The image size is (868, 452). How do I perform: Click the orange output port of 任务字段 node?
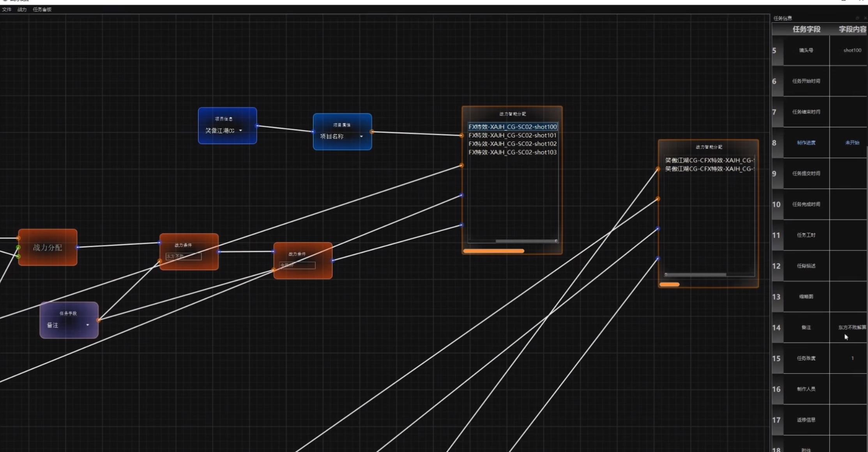pos(99,320)
